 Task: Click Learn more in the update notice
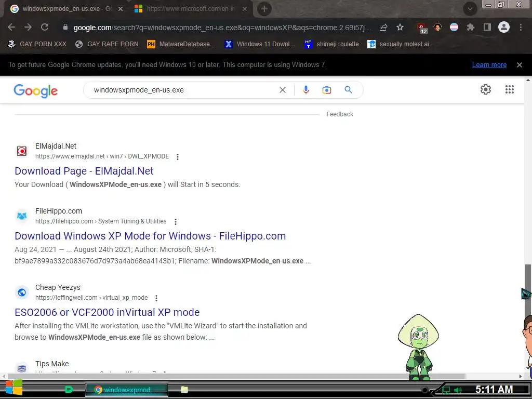pos(489,65)
